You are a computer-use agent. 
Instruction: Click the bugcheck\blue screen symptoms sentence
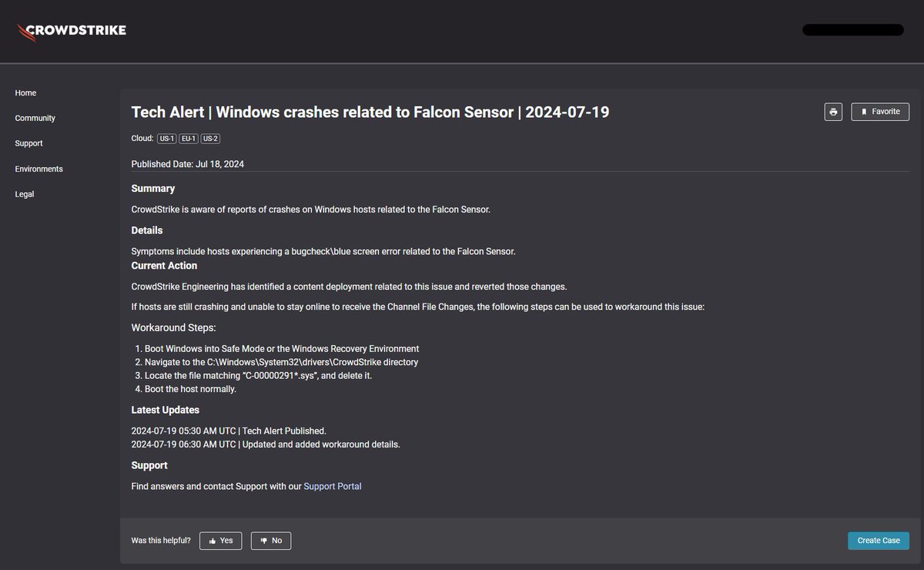pos(323,252)
